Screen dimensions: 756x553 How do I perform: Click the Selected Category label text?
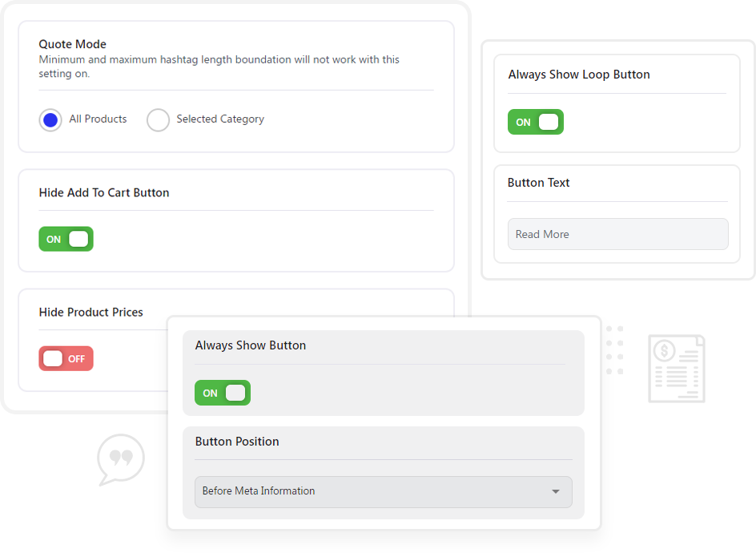coord(220,119)
